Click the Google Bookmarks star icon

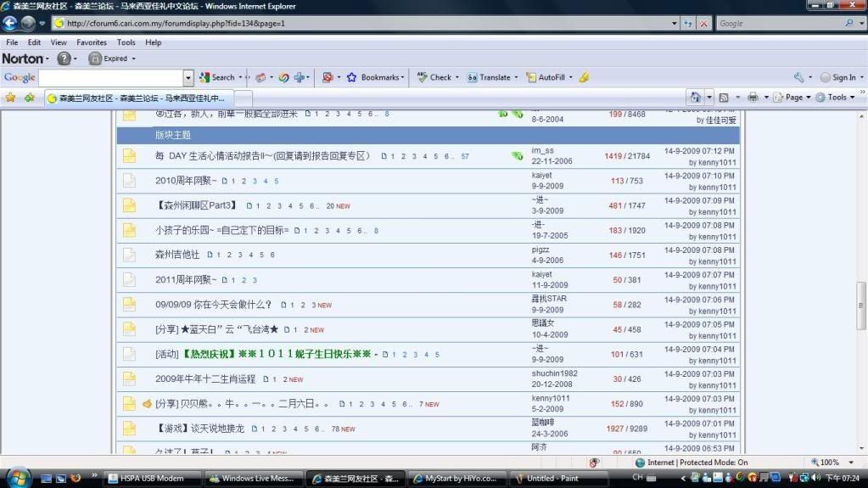pos(351,77)
